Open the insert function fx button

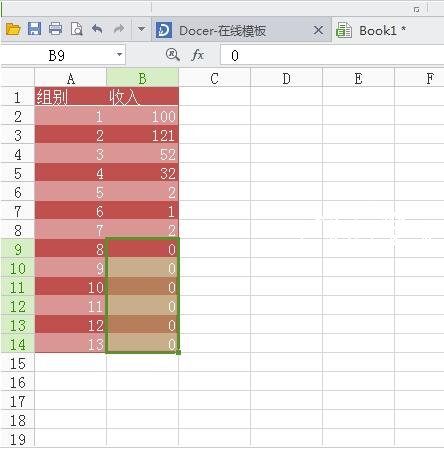point(198,55)
